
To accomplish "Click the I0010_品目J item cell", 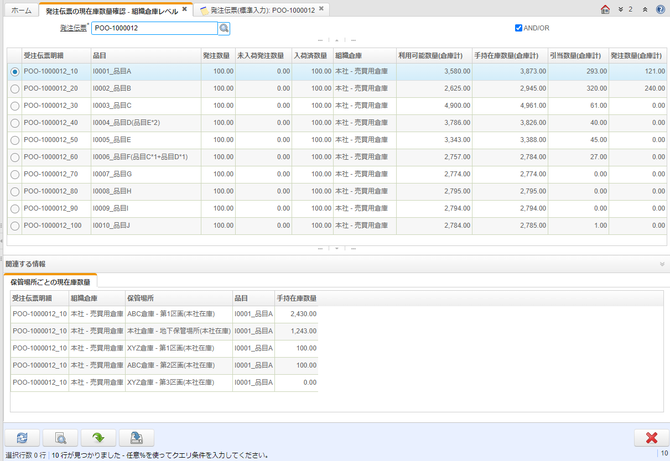I will click(x=146, y=226).
